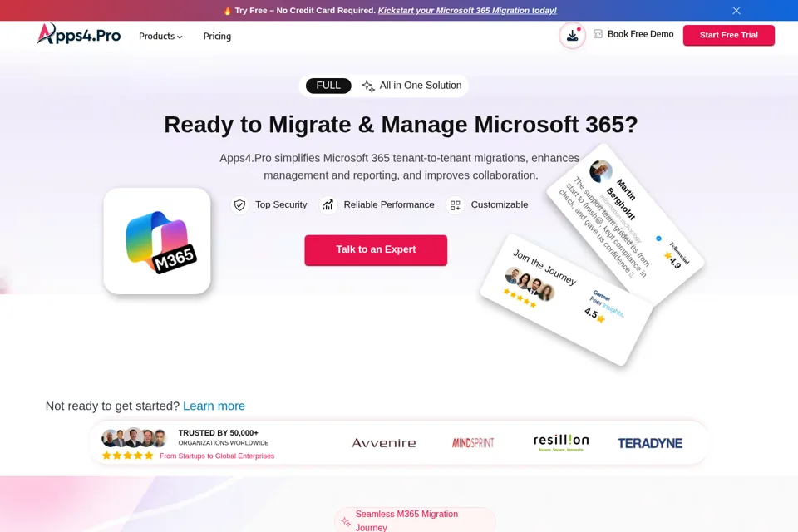Viewport: 798px width, 532px height.
Task: Open the Pricing page
Action: tap(217, 36)
